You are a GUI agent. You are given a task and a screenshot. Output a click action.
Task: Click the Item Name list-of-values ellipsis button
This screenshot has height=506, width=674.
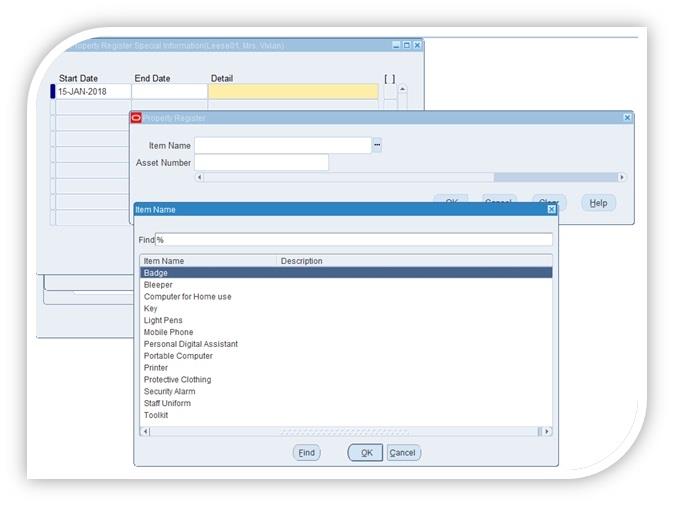377,146
